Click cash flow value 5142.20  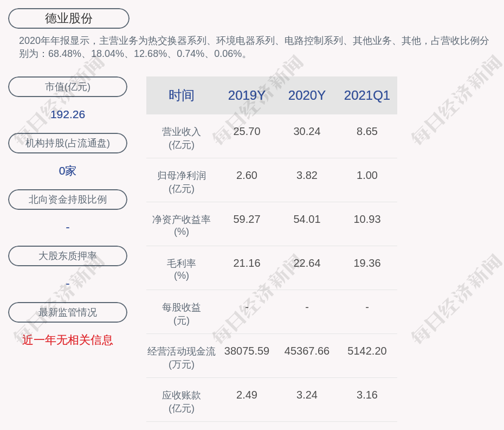pyautogui.click(x=367, y=351)
